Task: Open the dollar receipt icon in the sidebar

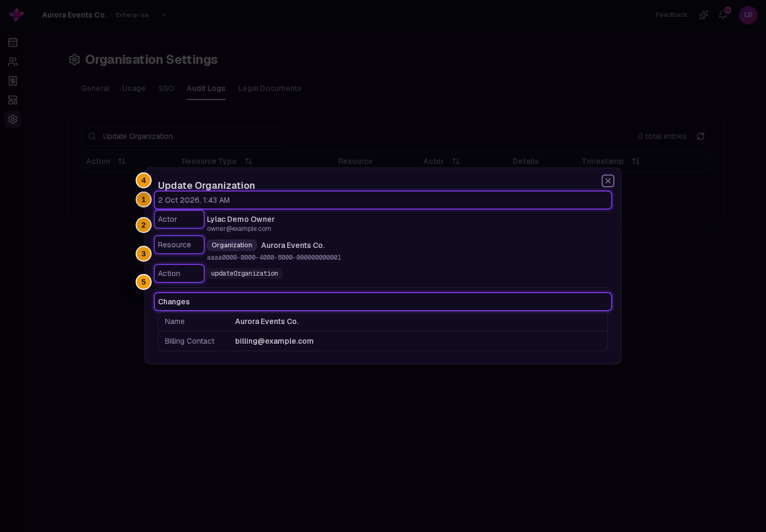Action: (x=13, y=81)
